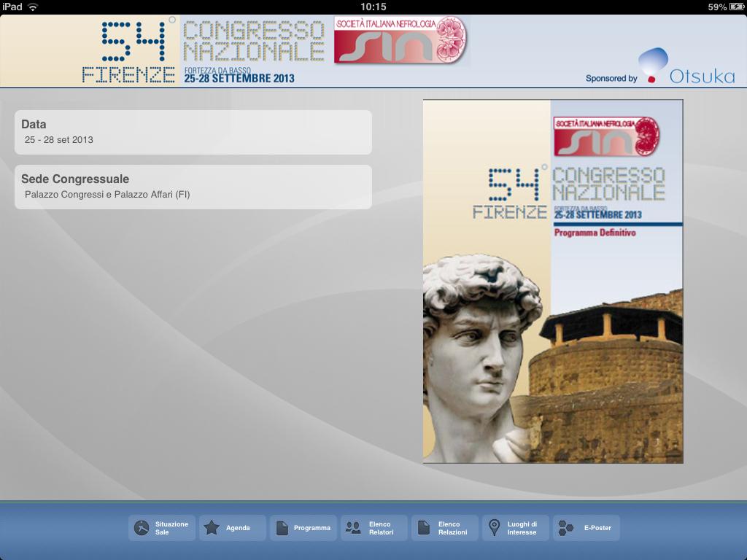Viewport: 747px width, 560px height.
Task: Tap the 'Sponsored by' text
Action: [611, 78]
